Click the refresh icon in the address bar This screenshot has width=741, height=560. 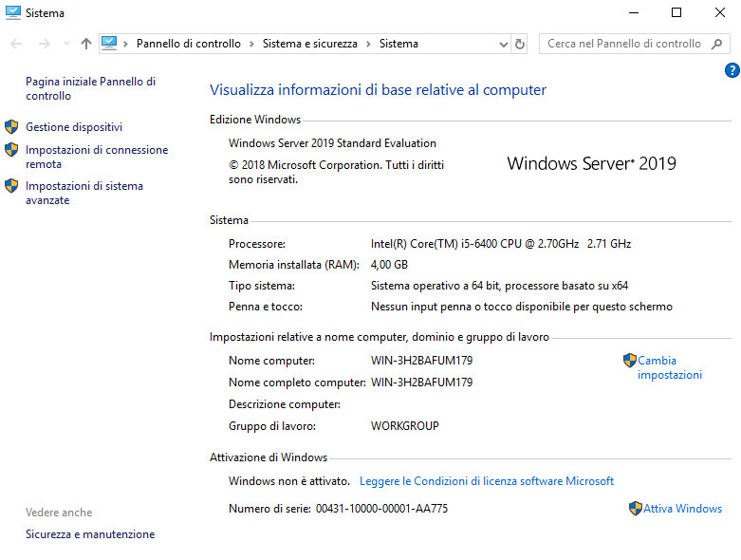coord(520,44)
